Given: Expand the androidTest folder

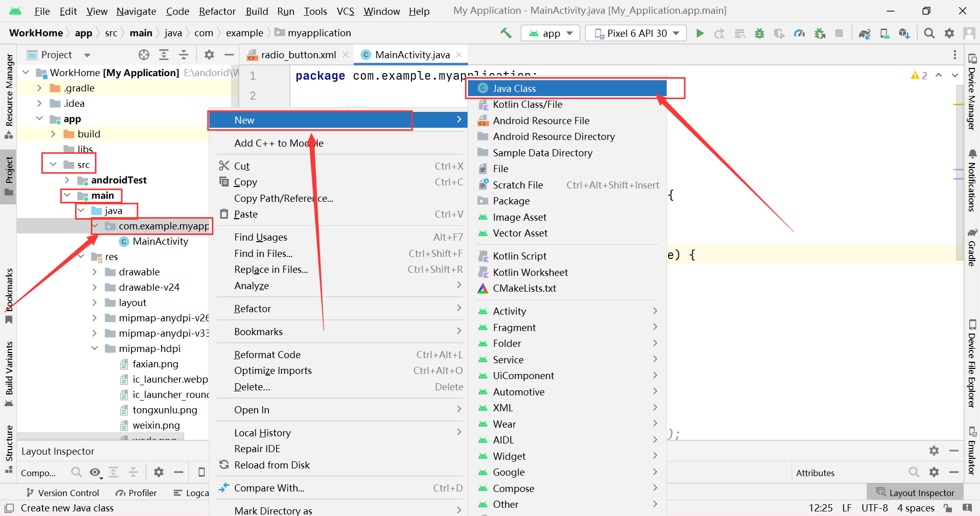Looking at the screenshot, I should pyautogui.click(x=67, y=180).
